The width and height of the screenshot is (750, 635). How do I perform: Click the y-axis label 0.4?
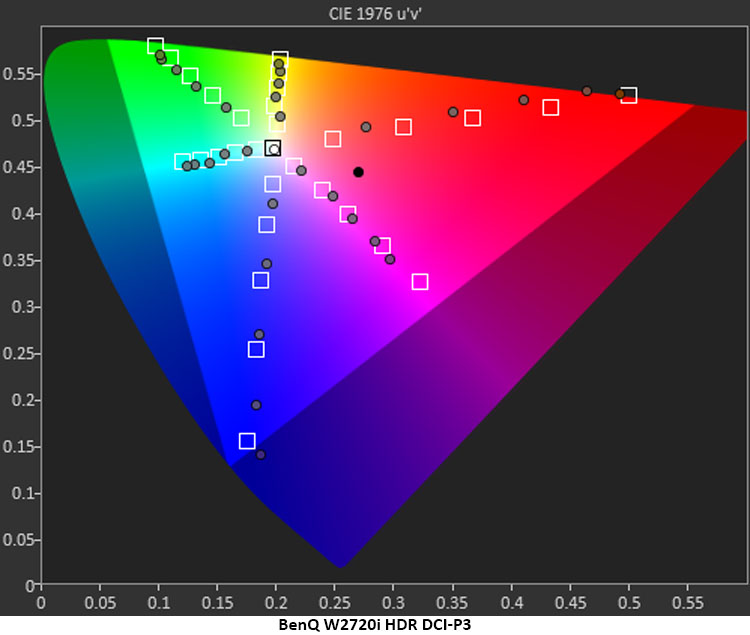pos(22,214)
